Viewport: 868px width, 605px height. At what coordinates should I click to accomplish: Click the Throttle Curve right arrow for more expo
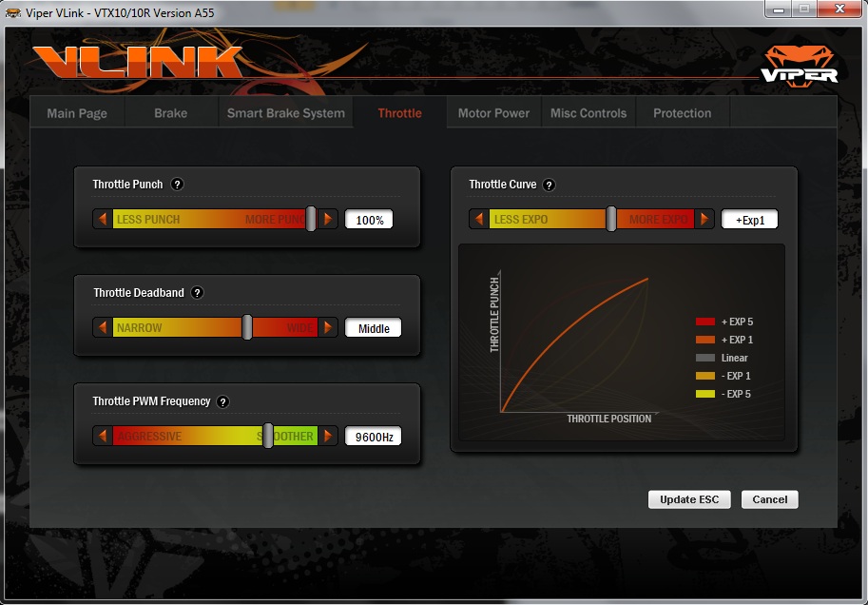[x=704, y=220]
